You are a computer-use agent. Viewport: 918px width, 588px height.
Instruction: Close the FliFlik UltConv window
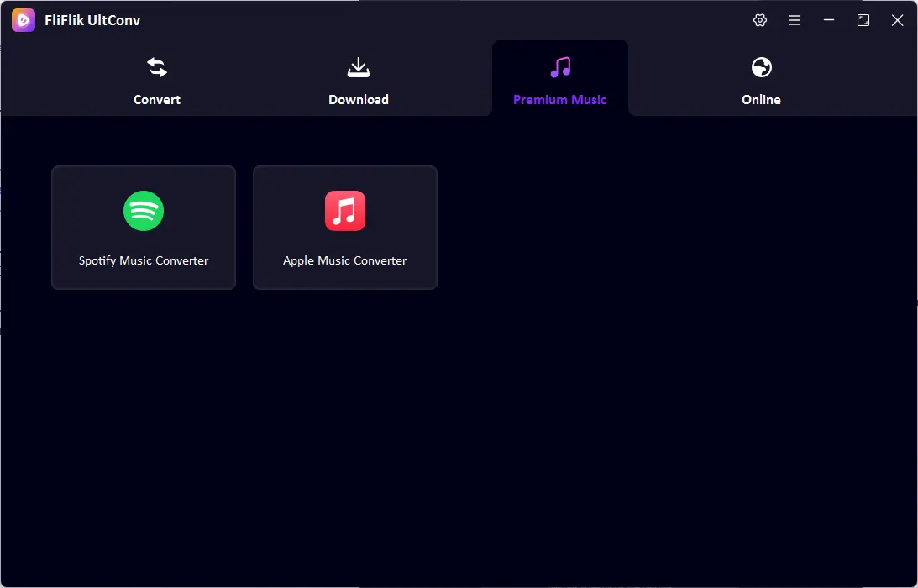tap(898, 20)
